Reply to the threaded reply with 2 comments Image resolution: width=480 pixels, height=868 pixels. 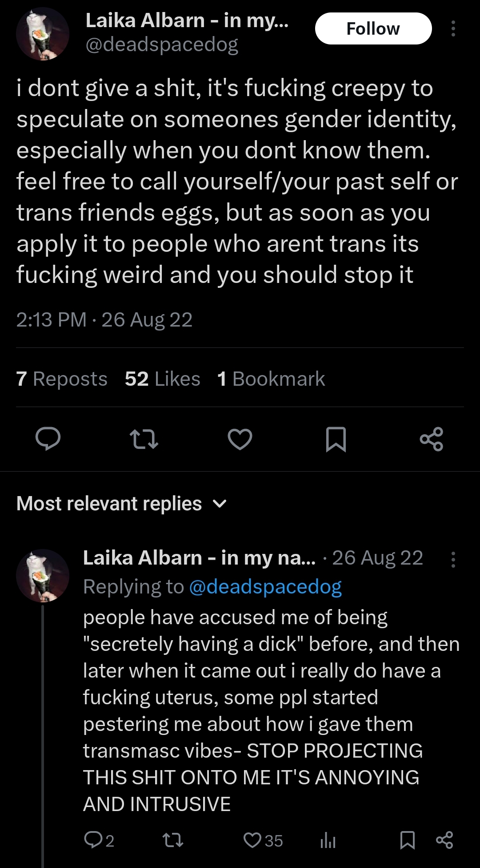pos(93,840)
